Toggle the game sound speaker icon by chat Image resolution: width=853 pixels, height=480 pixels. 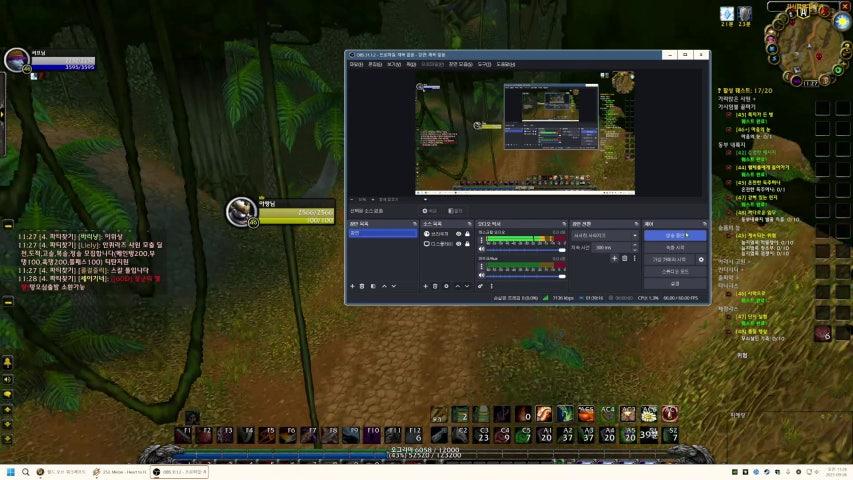(8, 379)
